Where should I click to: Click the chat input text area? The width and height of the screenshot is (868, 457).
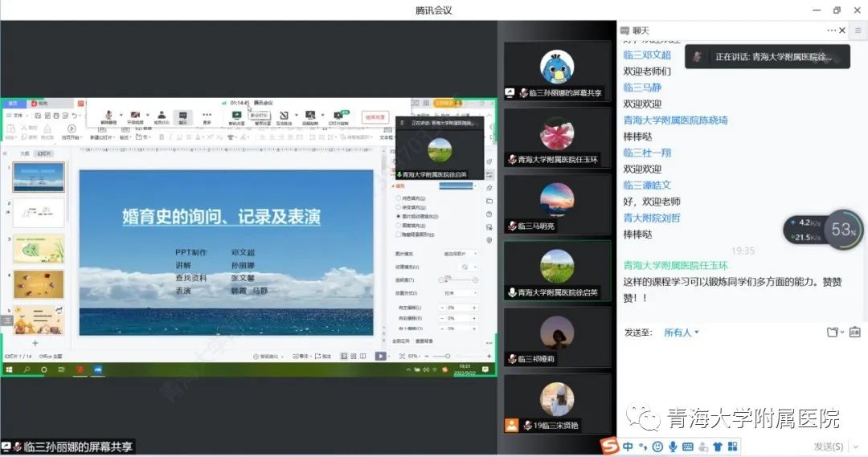[742, 387]
